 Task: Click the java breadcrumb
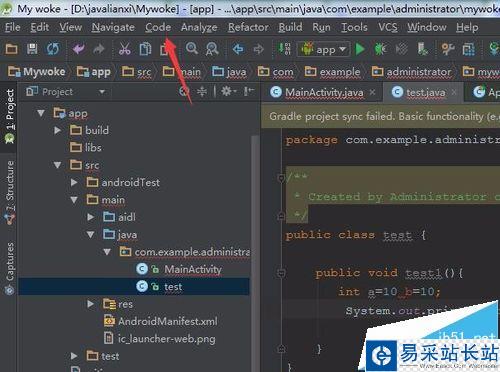point(229,71)
